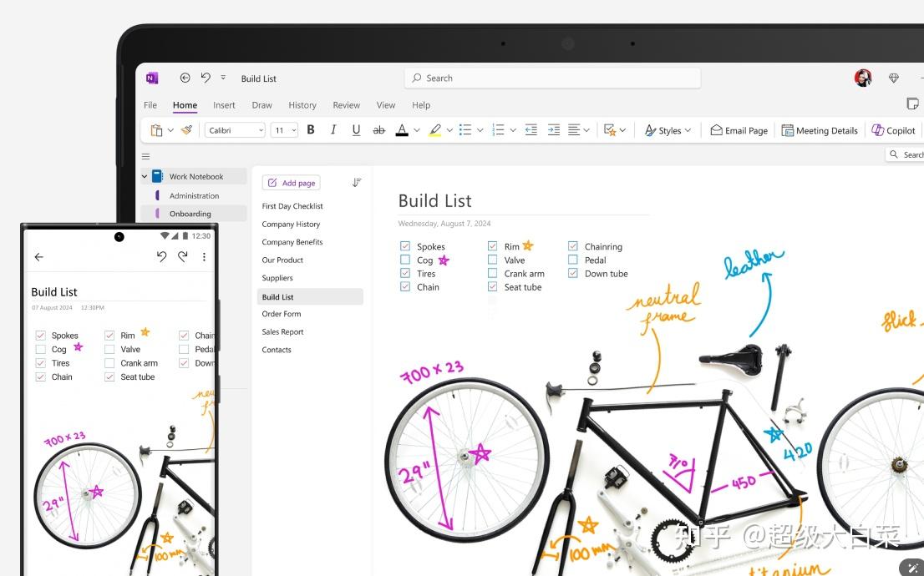Open Meeting Details

pos(820,130)
